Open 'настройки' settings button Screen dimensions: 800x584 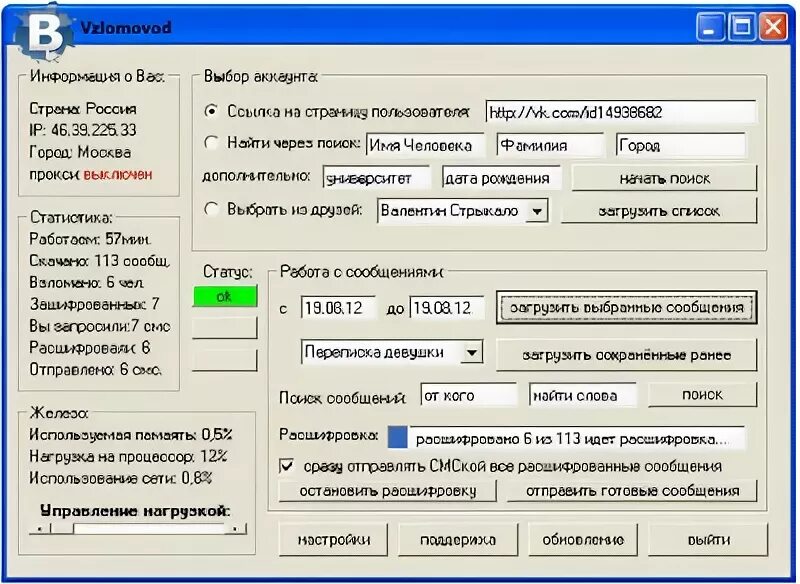pos(334,540)
